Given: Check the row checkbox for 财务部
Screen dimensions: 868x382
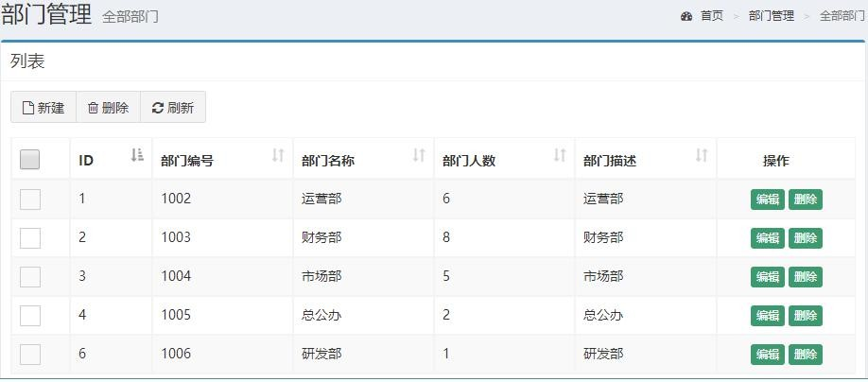Looking at the screenshot, I should (30, 238).
